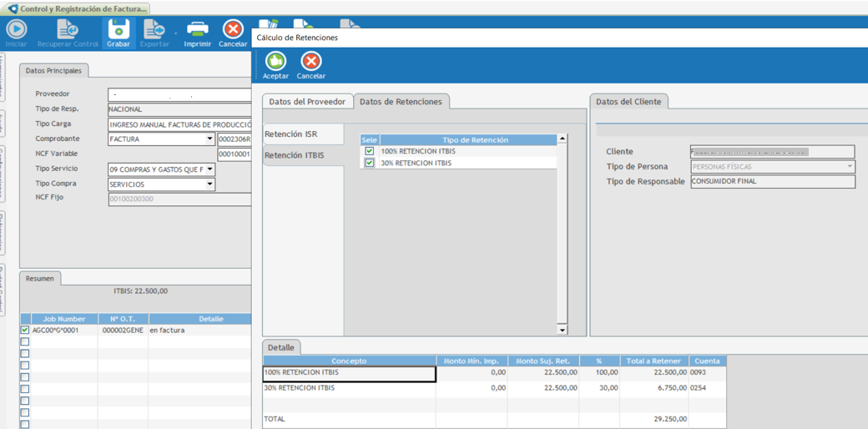The height and width of the screenshot is (429, 868).
Task: Click the AGC00*G*0001 job number cell
Action: [64, 331]
